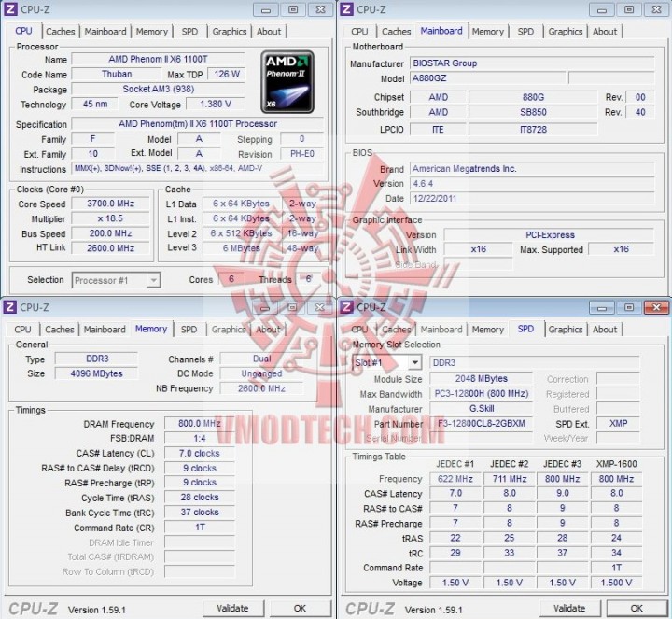Click the Module Size 2048 MBytes field
The height and width of the screenshot is (619, 672).
point(482,378)
